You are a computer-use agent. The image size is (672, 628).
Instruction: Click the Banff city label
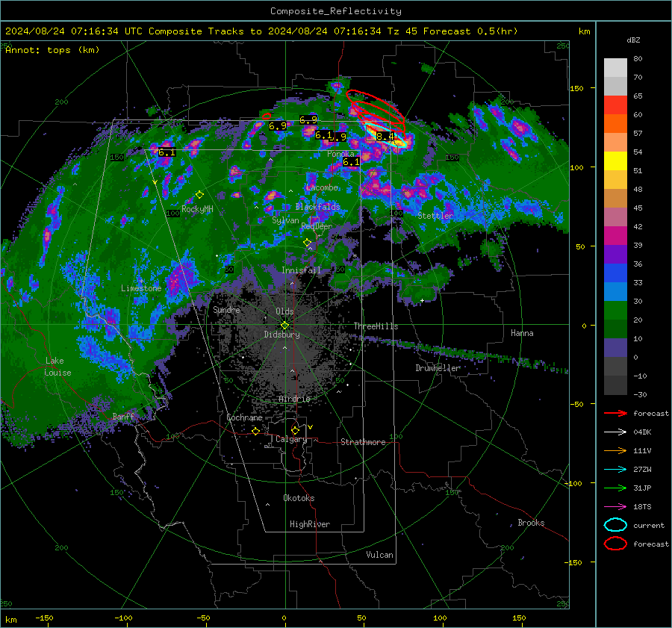click(x=123, y=417)
